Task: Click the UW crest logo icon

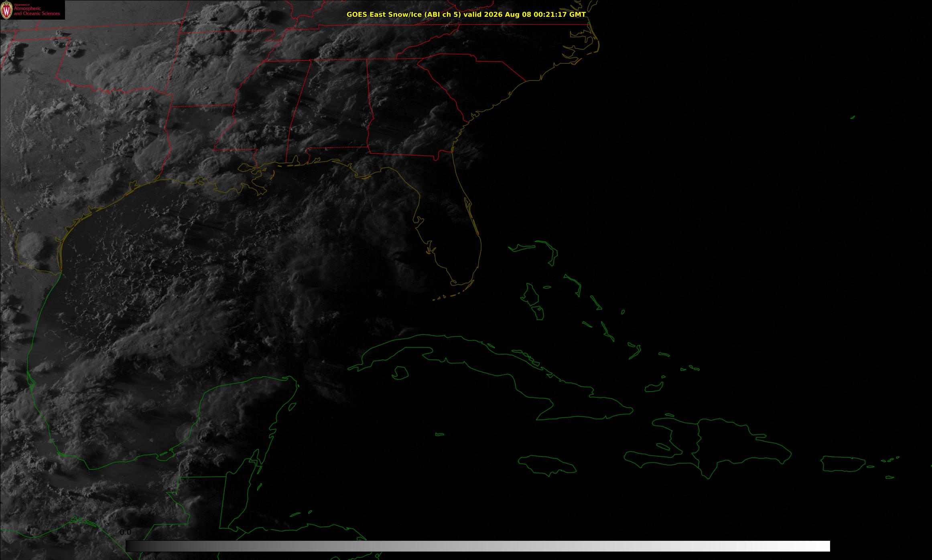Action: coord(6,10)
